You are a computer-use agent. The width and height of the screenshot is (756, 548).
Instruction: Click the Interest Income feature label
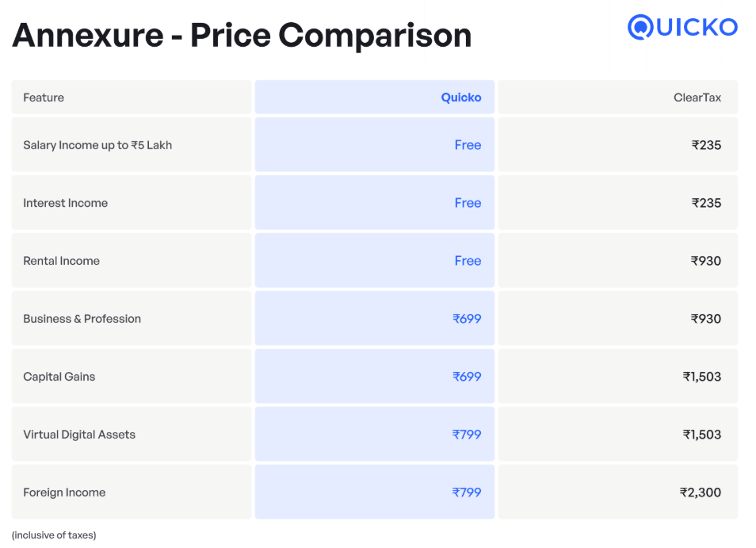click(x=66, y=203)
